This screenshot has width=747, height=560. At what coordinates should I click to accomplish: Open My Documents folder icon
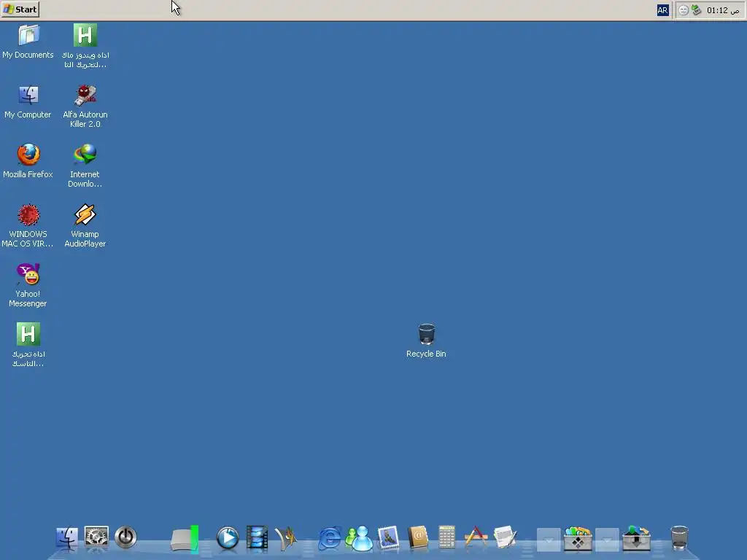28,35
